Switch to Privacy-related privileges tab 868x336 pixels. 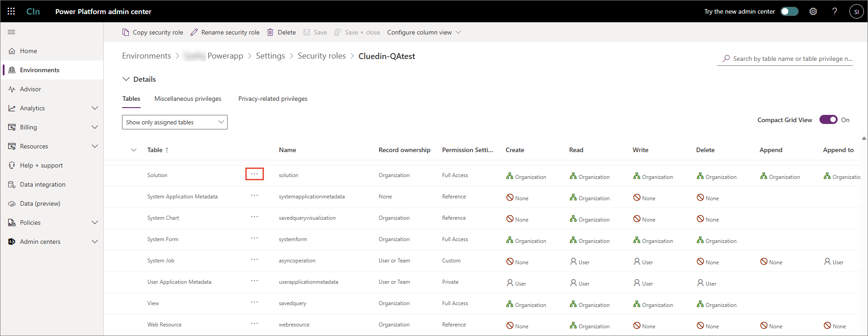pyautogui.click(x=273, y=99)
